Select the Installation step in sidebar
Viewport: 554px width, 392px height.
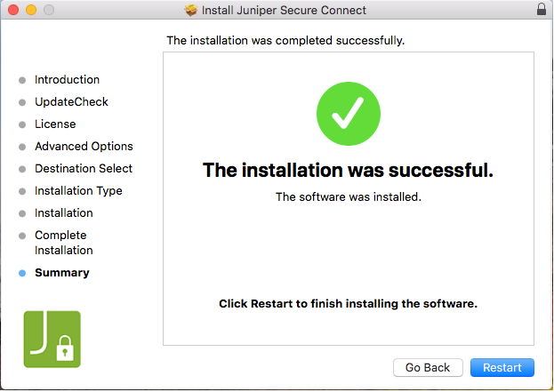[64, 213]
